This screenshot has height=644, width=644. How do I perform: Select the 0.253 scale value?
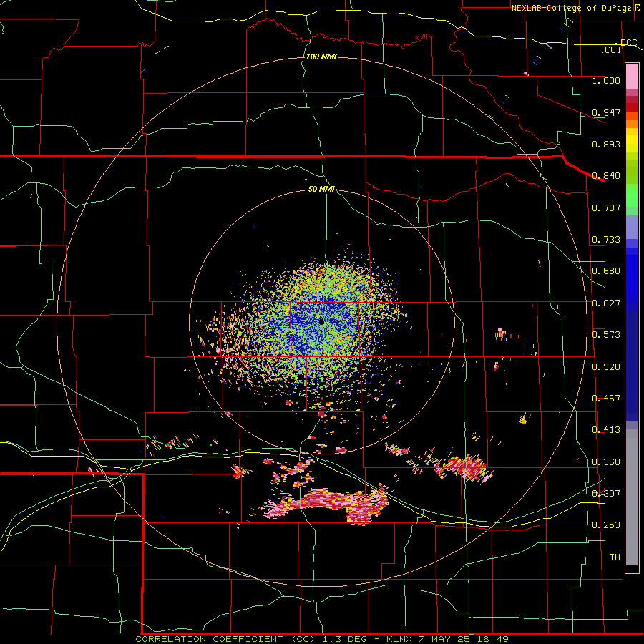(606, 525)
